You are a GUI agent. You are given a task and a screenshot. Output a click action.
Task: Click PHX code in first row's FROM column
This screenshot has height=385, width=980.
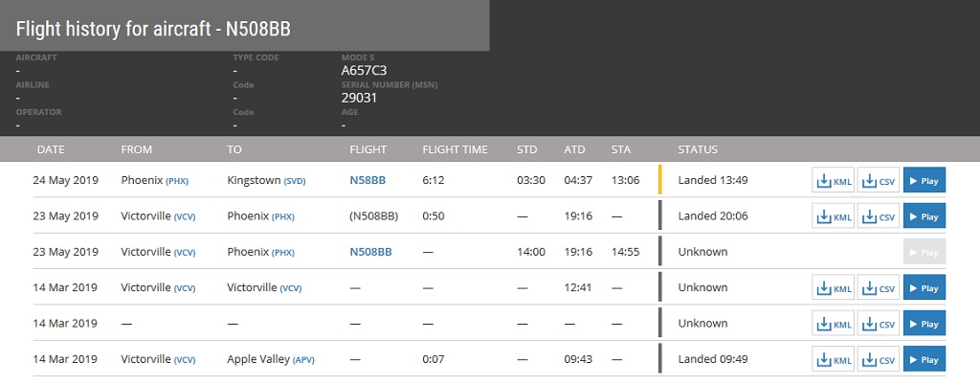point(178,181)
